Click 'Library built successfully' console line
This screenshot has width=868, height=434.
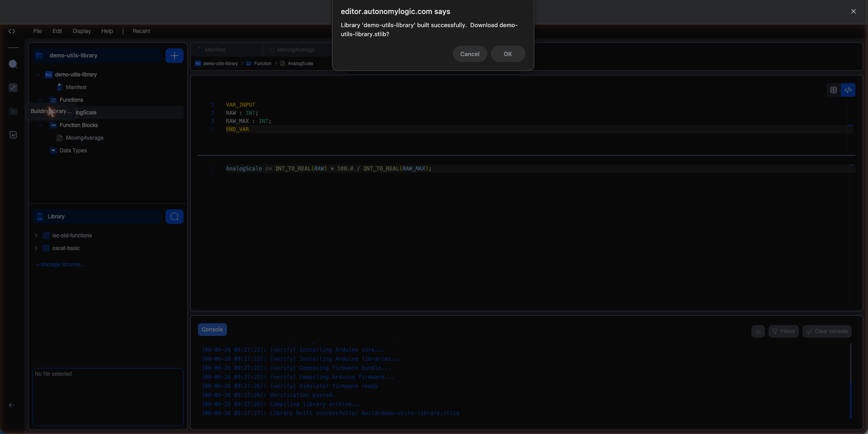330,413
